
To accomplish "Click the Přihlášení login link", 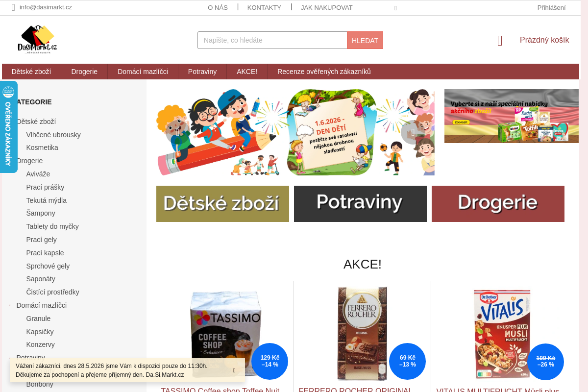I will 551,7.
